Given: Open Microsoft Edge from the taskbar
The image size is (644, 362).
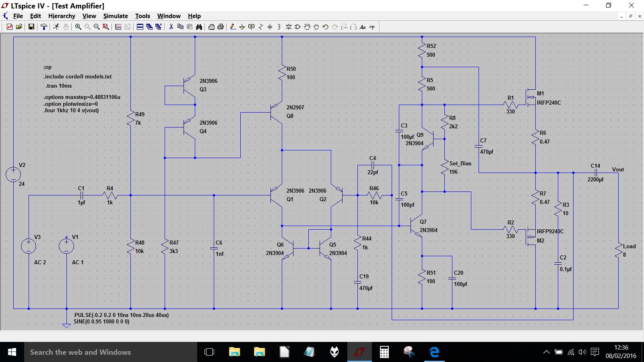Looking at the screenshot, I should tap(434, 352).
